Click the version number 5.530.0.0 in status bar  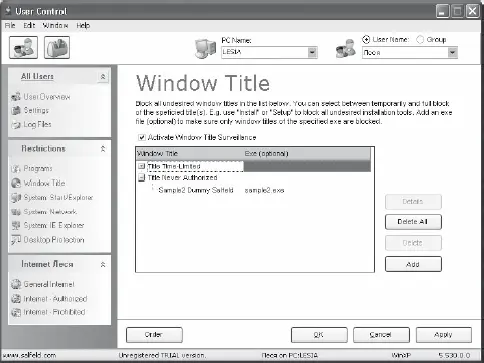tap(454, 355)
